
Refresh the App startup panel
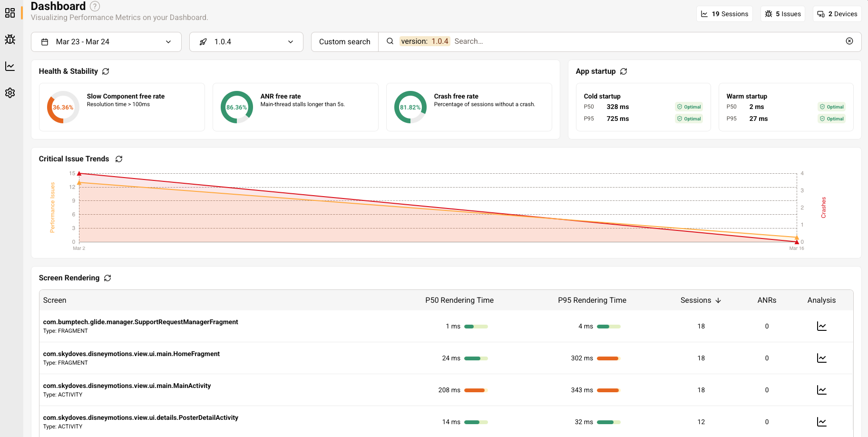[x=624, y=71]
